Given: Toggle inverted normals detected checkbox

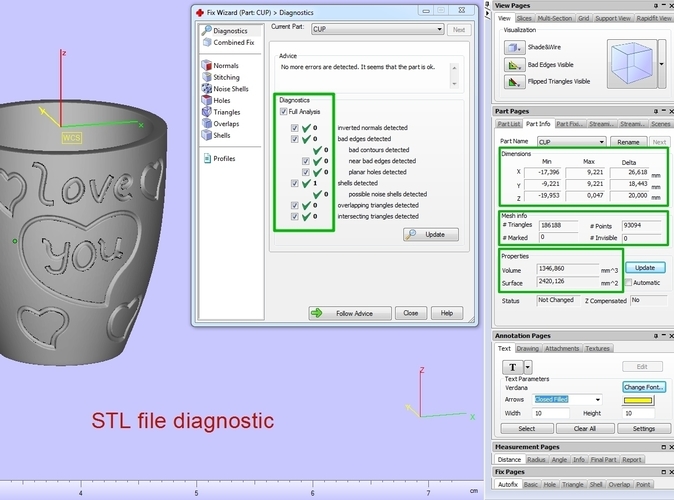Looking at the screenshot, I should pyautogui.click(x=294, y=128).
